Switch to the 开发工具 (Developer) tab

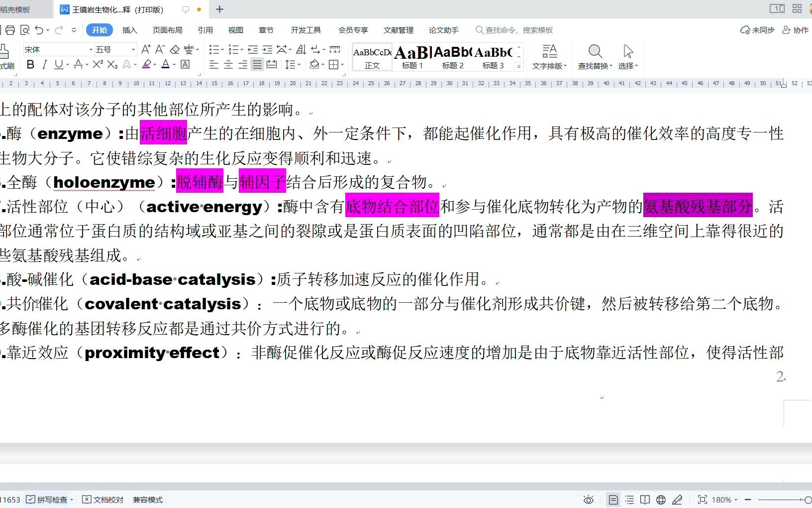click(306, 30)
